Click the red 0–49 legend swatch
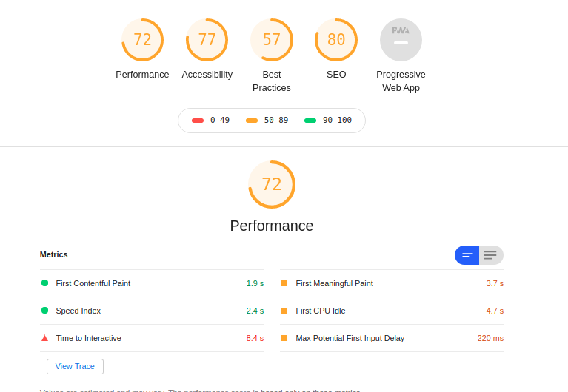Viewport: 568px width, 392px height. click(198, 121)
